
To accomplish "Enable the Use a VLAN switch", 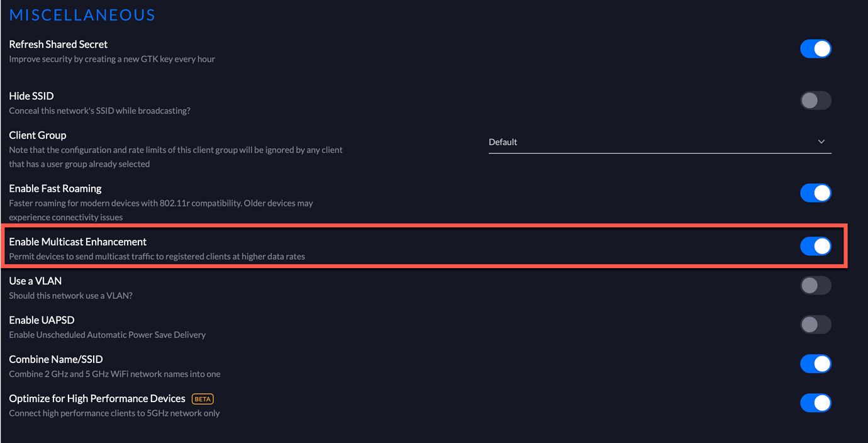I will click(816, 285).
